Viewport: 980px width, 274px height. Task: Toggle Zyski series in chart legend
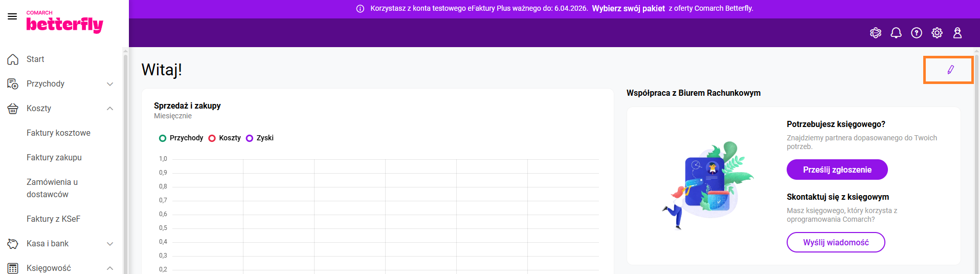click(x=260, y=138)
